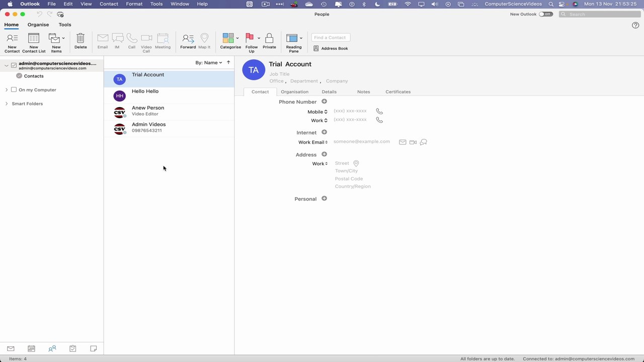Screen dimensions: 644x362
Task: Click the Find a Contact field
Action: pos(331,38)
